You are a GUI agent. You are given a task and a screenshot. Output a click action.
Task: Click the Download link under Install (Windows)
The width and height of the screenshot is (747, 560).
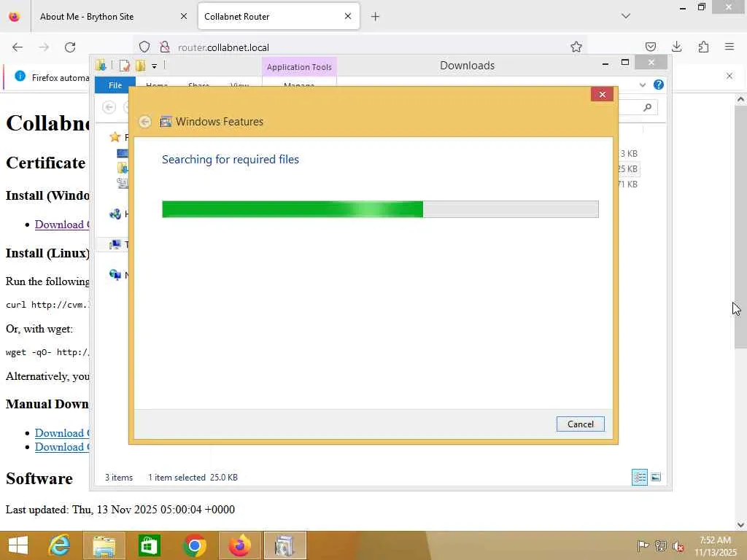(x=62, y=225)
